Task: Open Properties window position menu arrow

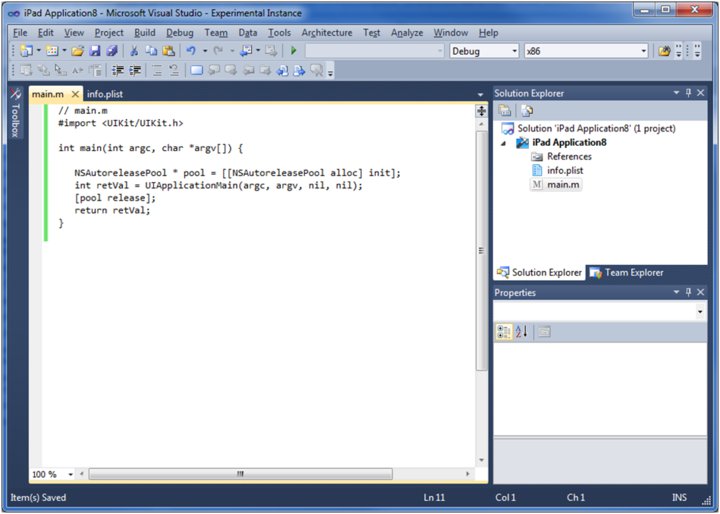Action: pyautogui.click(x=676, y=292)
